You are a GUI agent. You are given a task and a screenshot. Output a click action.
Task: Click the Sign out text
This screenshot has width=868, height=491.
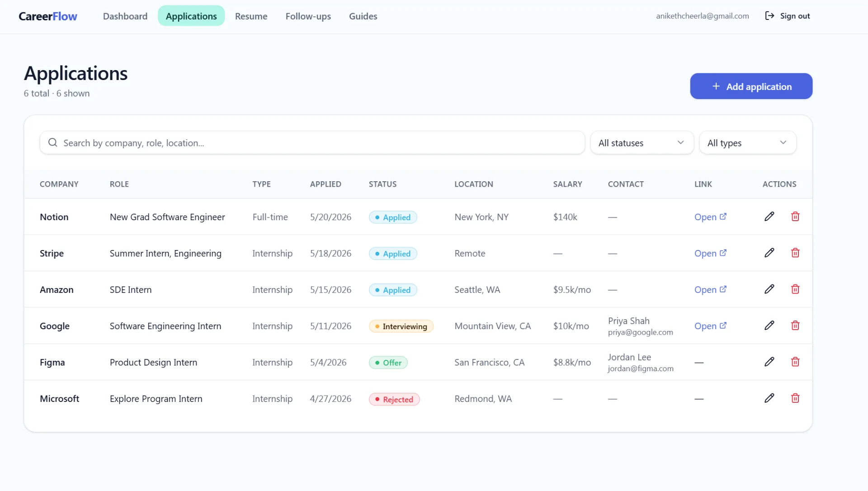tap(795, 16)
